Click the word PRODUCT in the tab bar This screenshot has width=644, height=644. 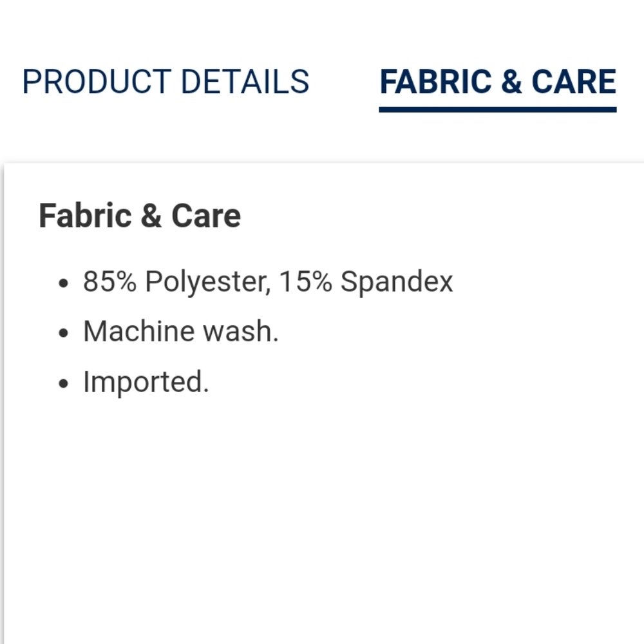point(97,82)
